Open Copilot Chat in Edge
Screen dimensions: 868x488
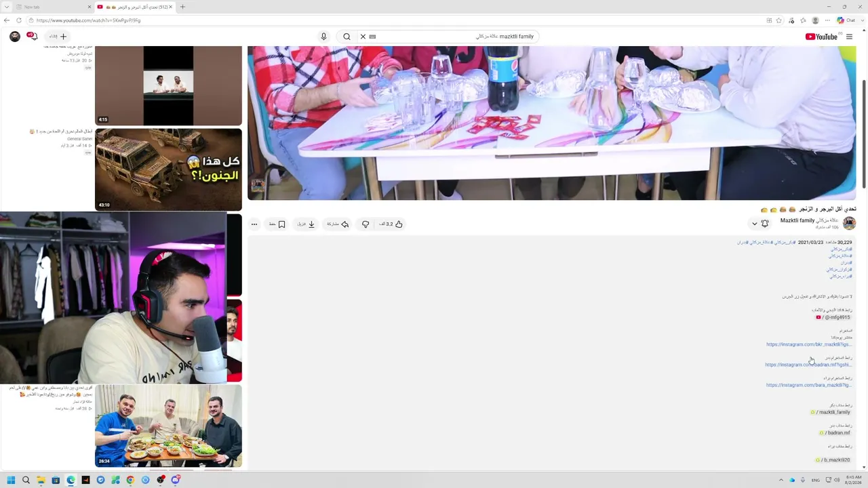point(846,20)
